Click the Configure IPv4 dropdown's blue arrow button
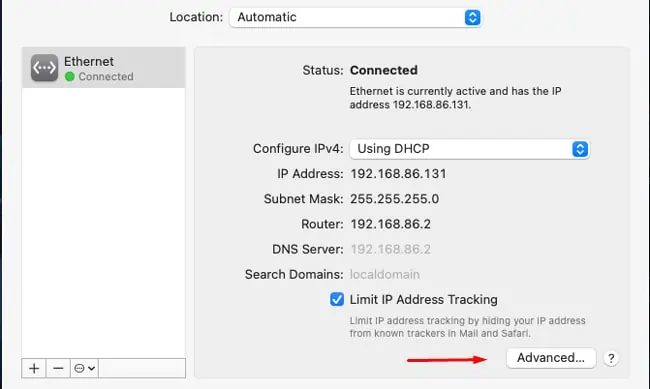The height and width of the screenshot is (389, 650). click(x=580, y=149)
